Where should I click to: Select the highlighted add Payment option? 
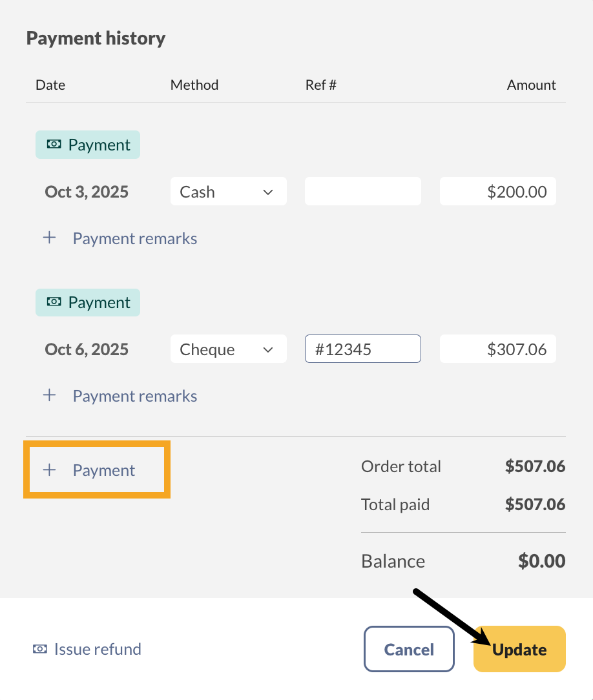96,470
